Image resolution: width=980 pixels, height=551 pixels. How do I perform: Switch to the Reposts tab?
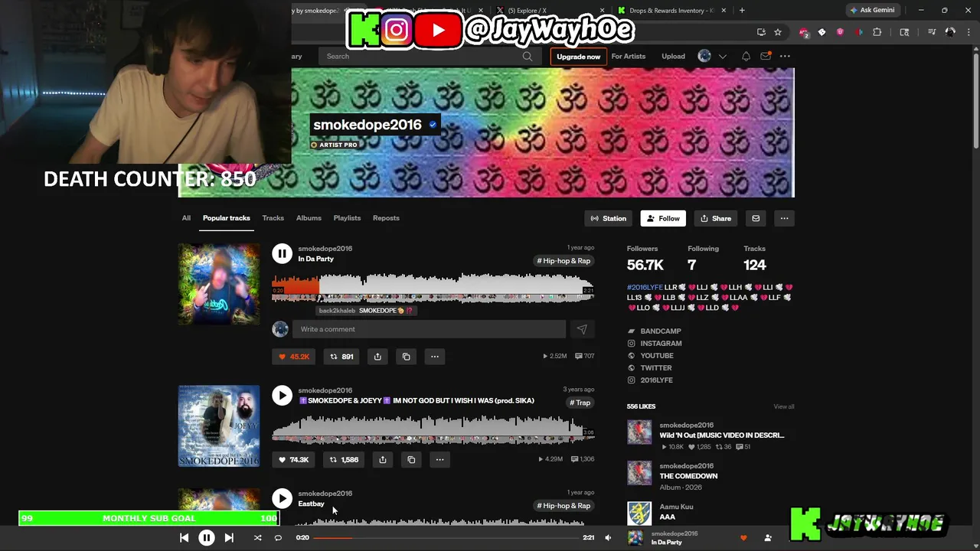coord(386,218)
